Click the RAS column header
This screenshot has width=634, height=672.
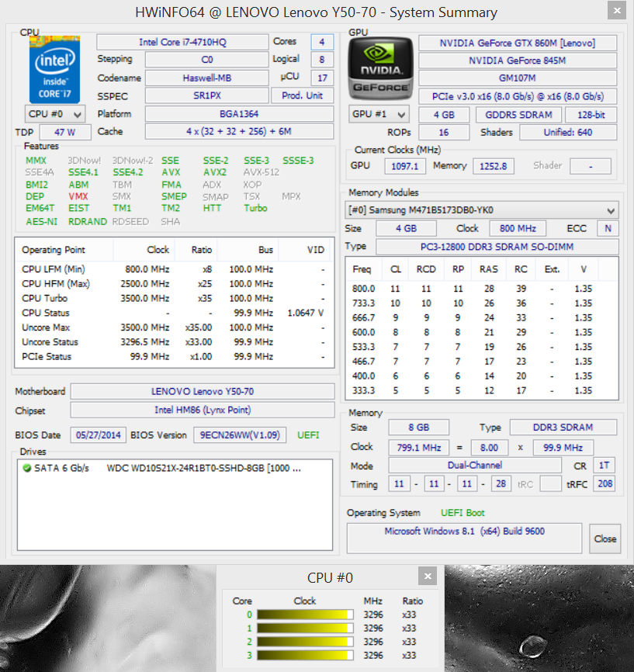click(x=489, y=269)
